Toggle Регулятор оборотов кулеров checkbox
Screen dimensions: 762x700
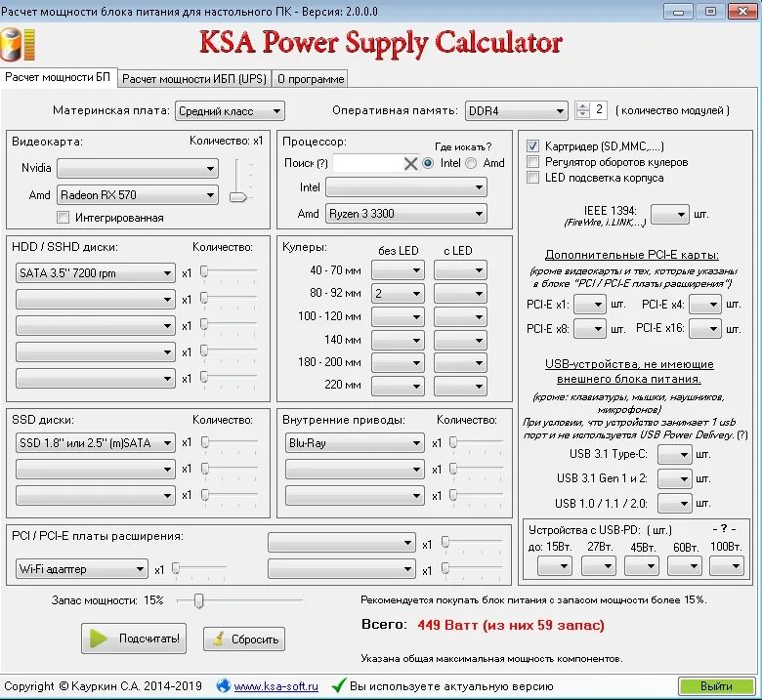tap(532, 162)
